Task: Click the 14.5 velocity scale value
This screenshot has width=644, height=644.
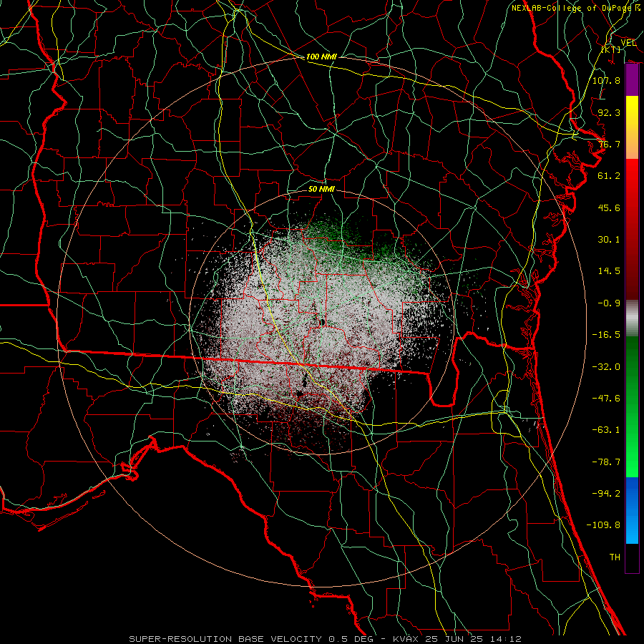Action: tap(609, 271)
